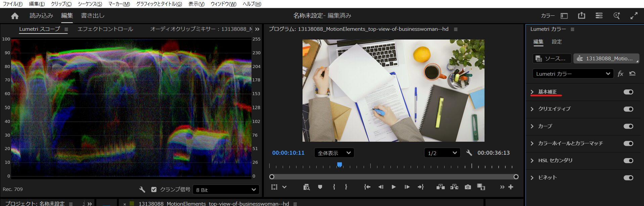The width and height of the screenshot is (644, 206).
Task: Click the 設定 tab in Lumetri Color
Action: pyautogui.click(x=556, y=42)
